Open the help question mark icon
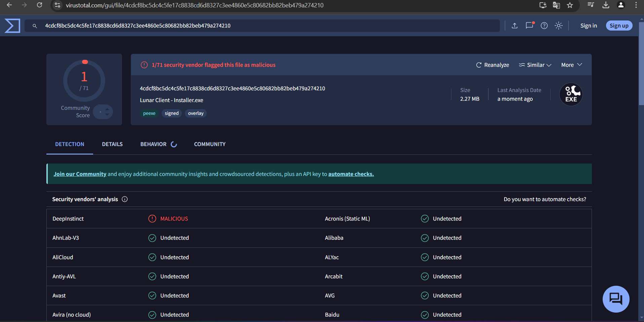Image resolution: width=644 pixels, height=322 pixels. pyautogui.click(x=544, y=26)
